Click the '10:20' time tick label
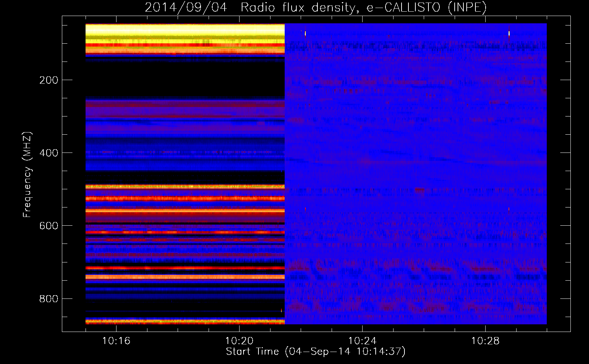The height and width of the screenshot is (364, 589). click(239, 341)
